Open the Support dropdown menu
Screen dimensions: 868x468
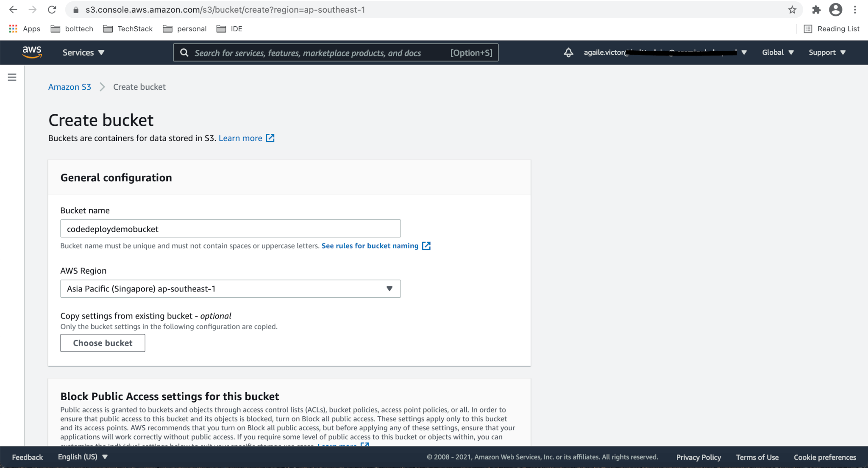pos(826,53)
